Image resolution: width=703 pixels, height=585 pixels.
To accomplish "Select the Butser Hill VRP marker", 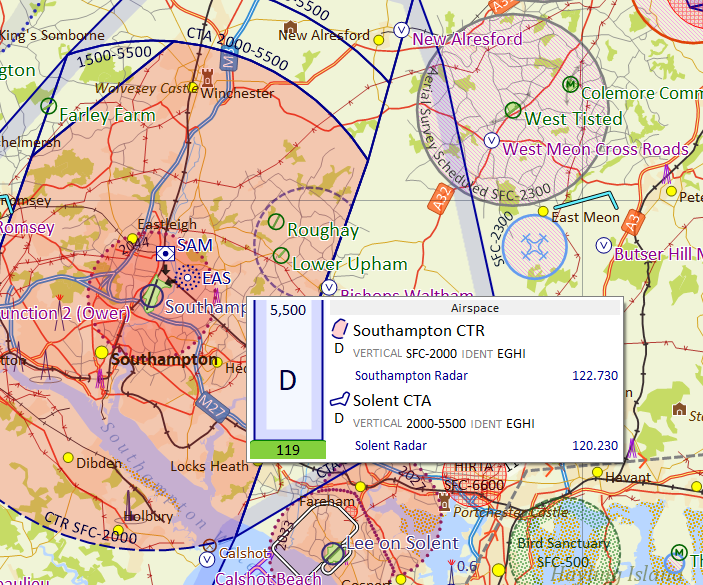I will [603, 245].
